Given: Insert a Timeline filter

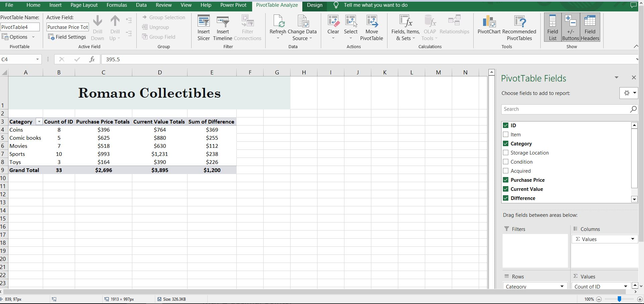Looking at the screenshot, I should point(223,28).
